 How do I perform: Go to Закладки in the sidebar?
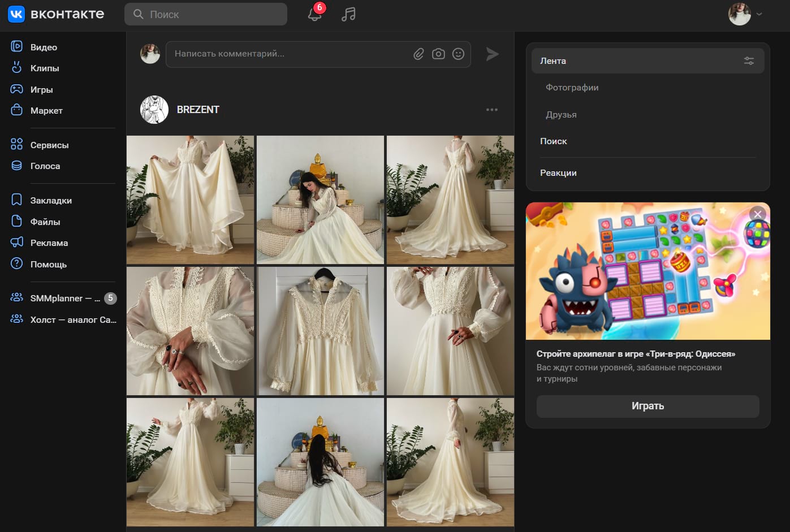click(51, 201)
